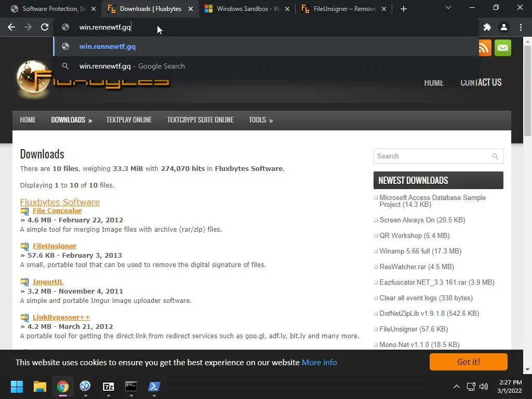Click the globe browser icon in the taskbar
Screen dimensions: 532x399
coord(85,387)
